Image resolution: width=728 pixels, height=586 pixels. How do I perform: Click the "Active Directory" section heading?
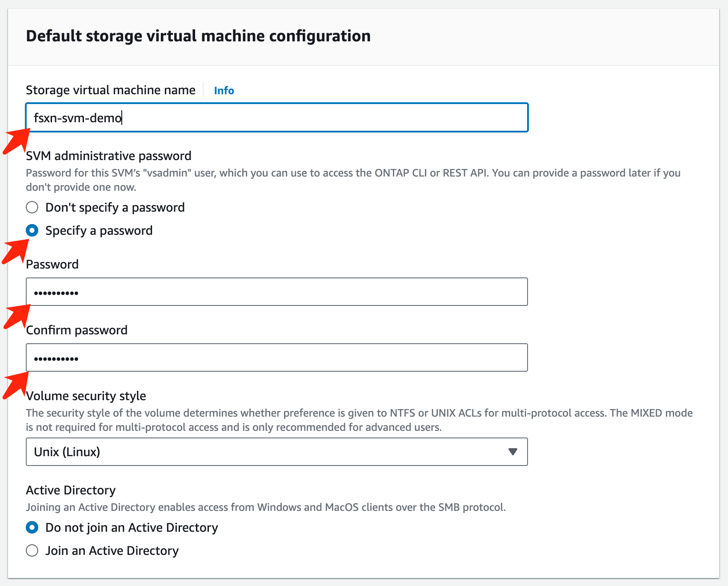pyautogui.click(x=71, y=490)
